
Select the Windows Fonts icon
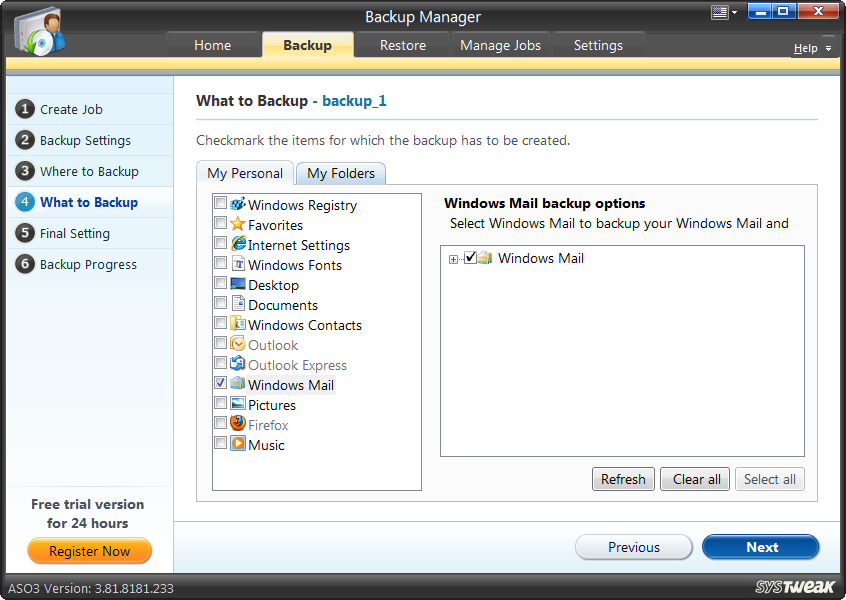(x=237, y=265)
